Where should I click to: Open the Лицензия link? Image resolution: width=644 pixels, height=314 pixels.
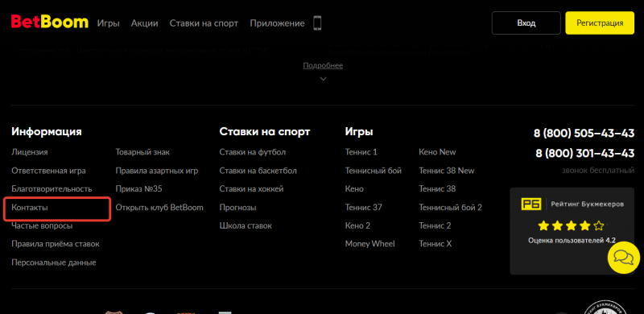click(x=30, y=152)
